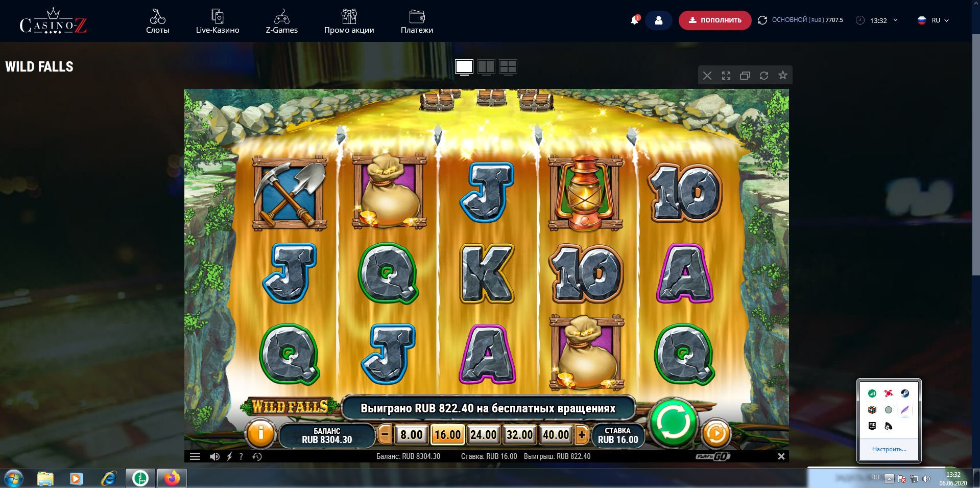The height and width of the screenshot is (488, 980).
Task: Click the green spin button
Action: click(673, 423)
